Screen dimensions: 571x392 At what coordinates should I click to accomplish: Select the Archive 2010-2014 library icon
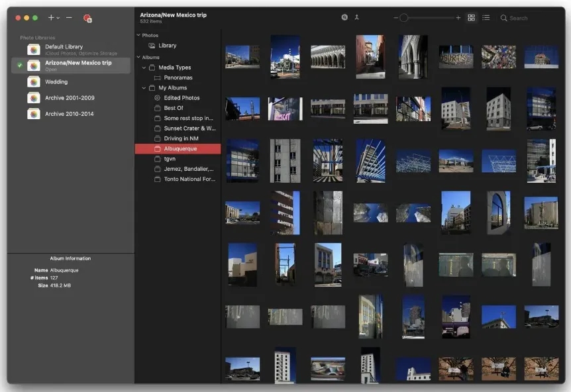34,114
